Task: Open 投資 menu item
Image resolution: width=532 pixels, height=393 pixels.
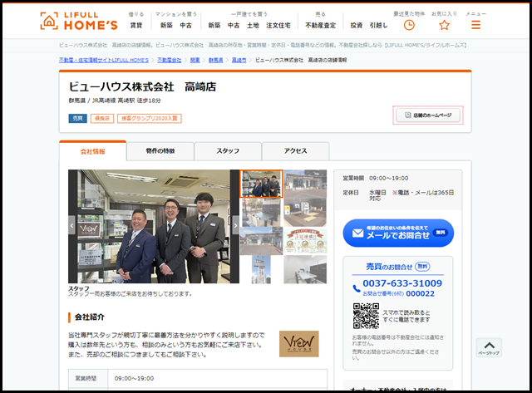Action: (357, 26)
